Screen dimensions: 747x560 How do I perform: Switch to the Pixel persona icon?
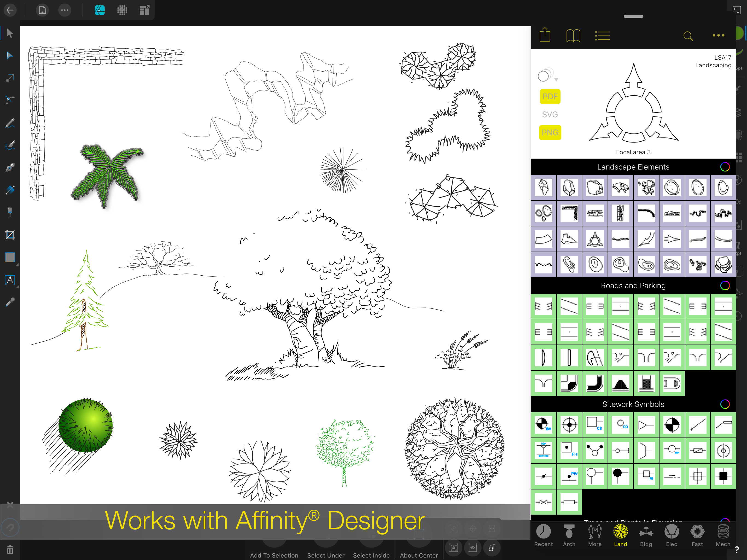point(122,10)
